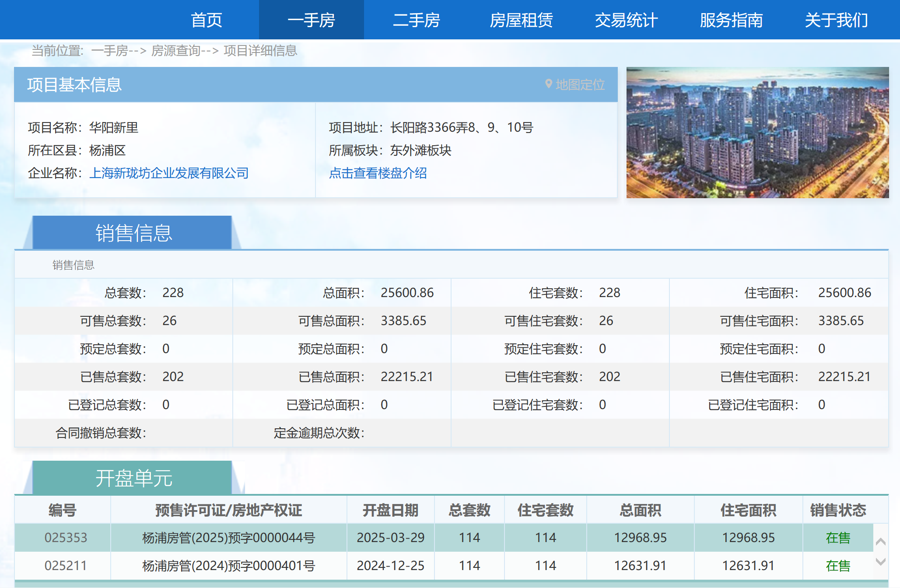The image size is (900, 588).
Task: Open 交易统计 page
Action: 626,20
